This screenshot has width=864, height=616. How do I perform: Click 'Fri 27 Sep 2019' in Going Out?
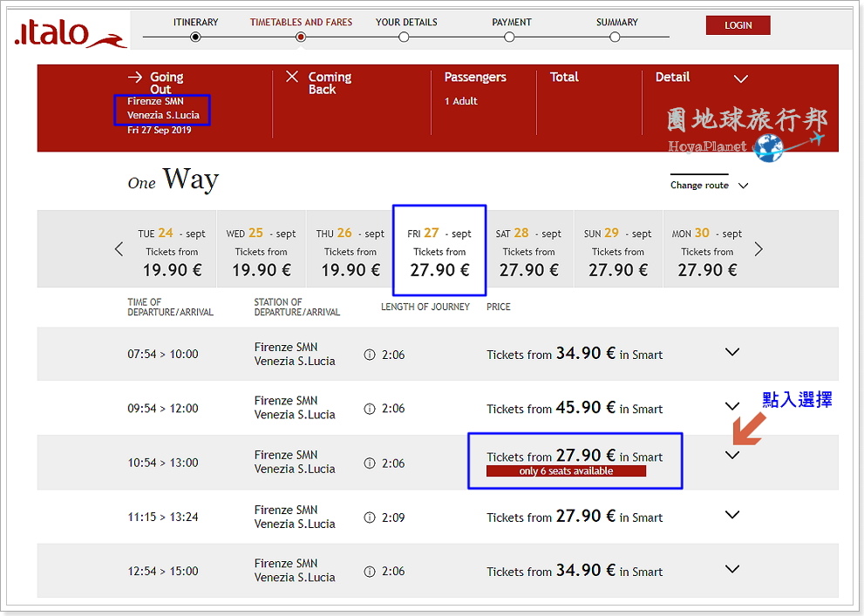[160, 130]
